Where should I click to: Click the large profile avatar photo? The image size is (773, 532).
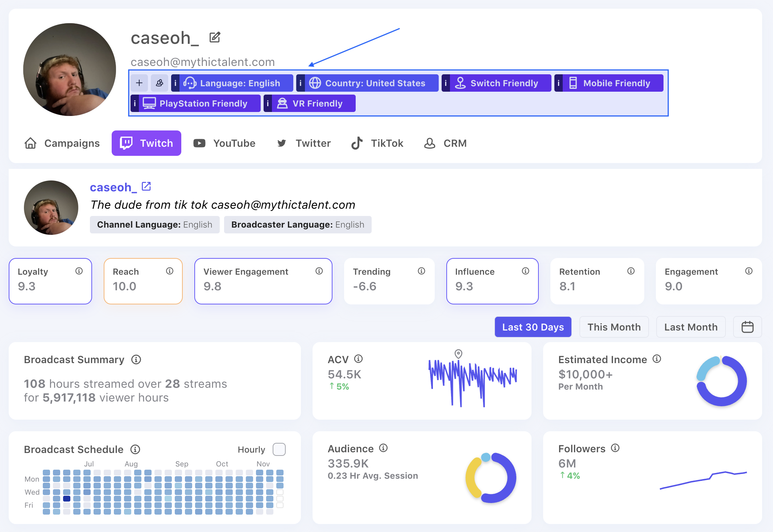click(x=70, y=70)
